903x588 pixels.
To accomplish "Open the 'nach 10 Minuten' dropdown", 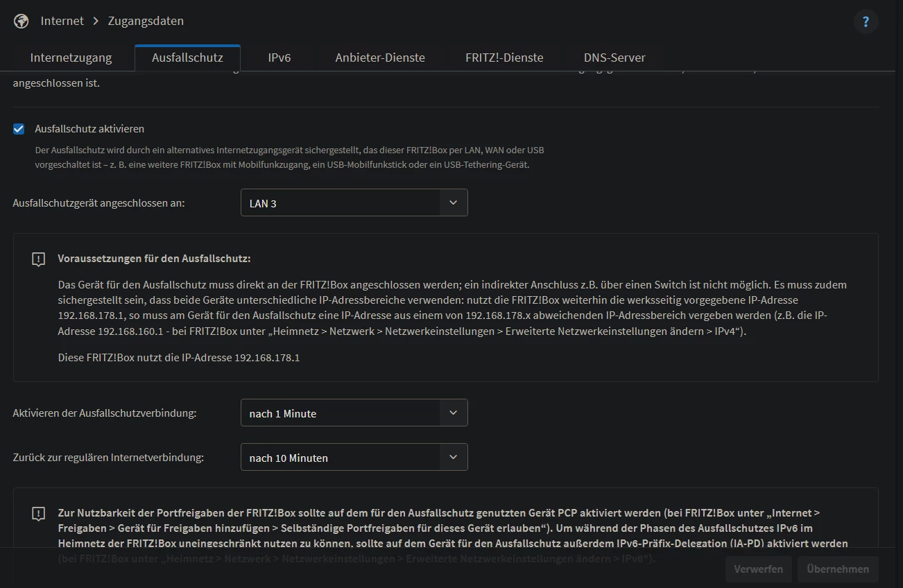I will (354, 458).
